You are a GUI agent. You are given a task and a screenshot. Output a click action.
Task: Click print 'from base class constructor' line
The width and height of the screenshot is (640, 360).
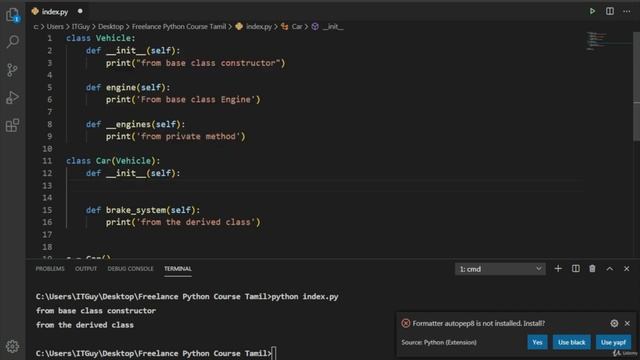tap(196, 63)
